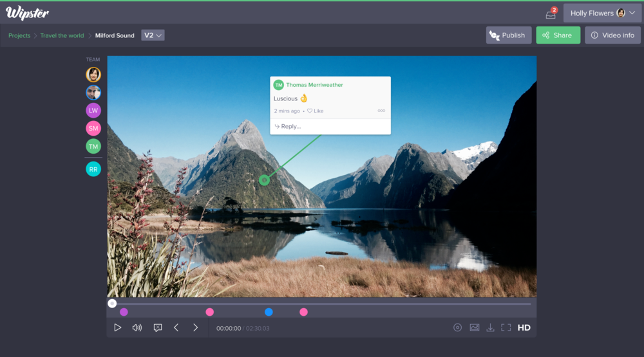The width and height of the screenshot is (644, 357).
Task: Click the playhead handle on progress bar
Action: point(112,304)
